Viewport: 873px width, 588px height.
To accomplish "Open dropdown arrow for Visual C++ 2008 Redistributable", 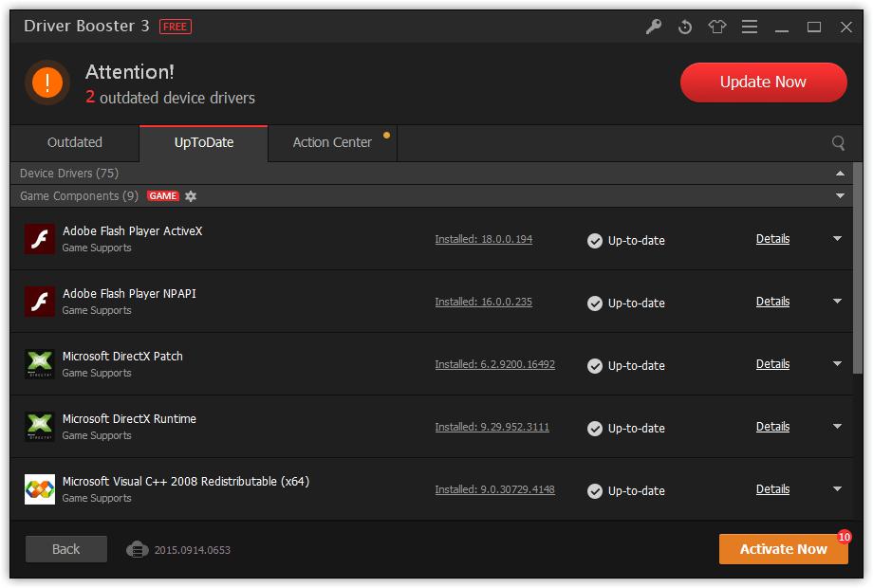I will (837, 489).
